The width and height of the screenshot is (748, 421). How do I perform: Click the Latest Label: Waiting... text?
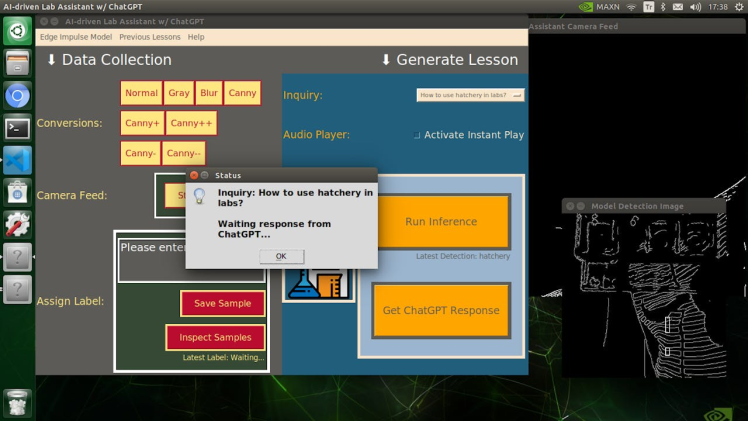[x=223, y=357]
